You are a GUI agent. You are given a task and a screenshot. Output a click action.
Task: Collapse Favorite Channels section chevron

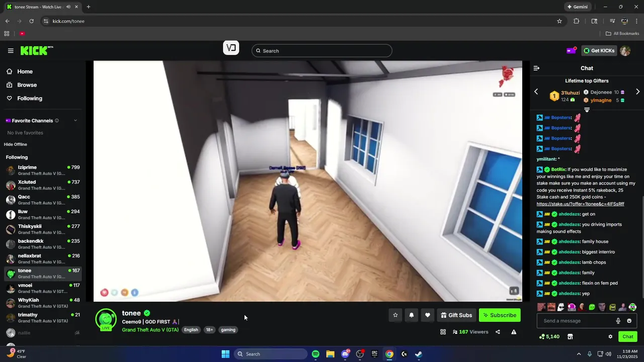pyautogui.click(x=75, y=121)
